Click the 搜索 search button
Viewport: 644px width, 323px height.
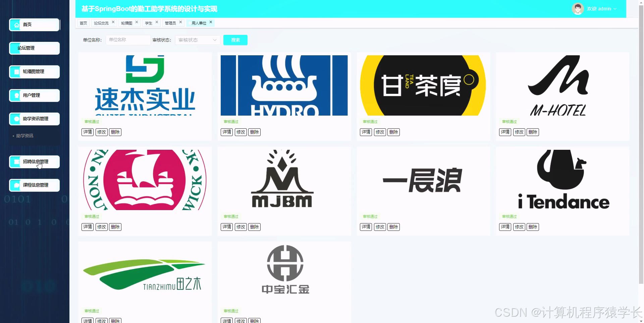235,40
